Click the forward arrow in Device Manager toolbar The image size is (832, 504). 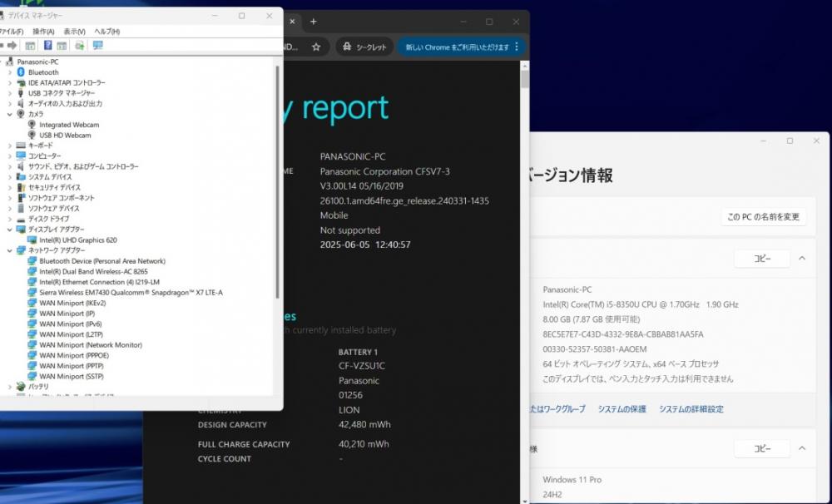(x=12, y=46)
